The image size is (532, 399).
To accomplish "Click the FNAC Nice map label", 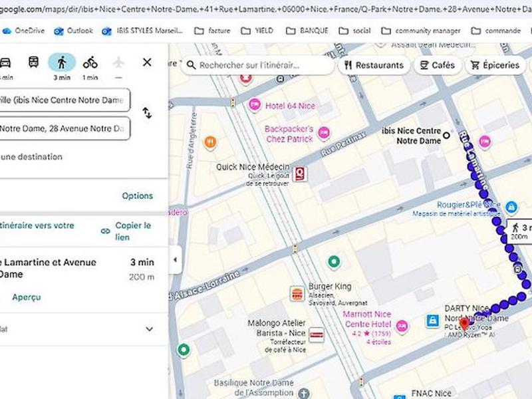I will (431, 393).
